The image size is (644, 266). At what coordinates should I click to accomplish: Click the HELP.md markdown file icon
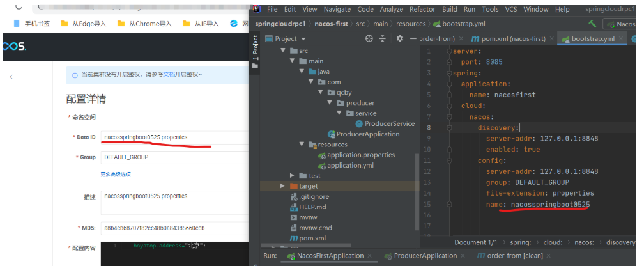[x=294, y=207]
